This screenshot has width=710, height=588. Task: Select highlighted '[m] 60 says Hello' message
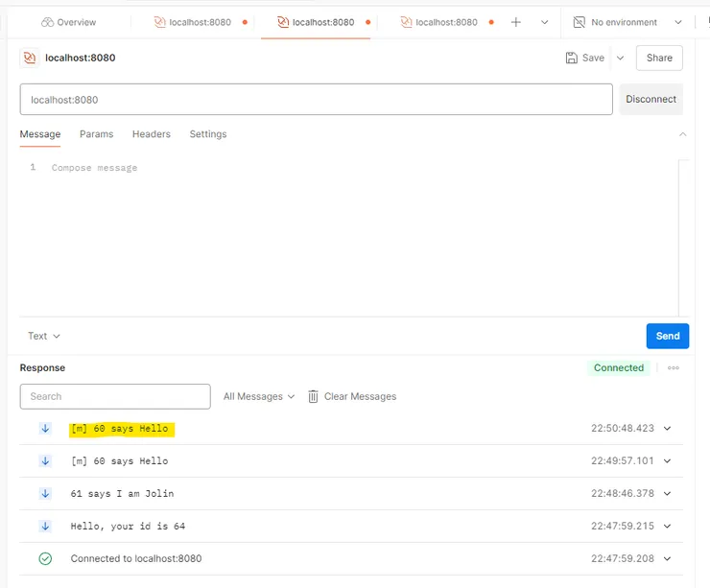pyautogui.click(x=120, y=428)
